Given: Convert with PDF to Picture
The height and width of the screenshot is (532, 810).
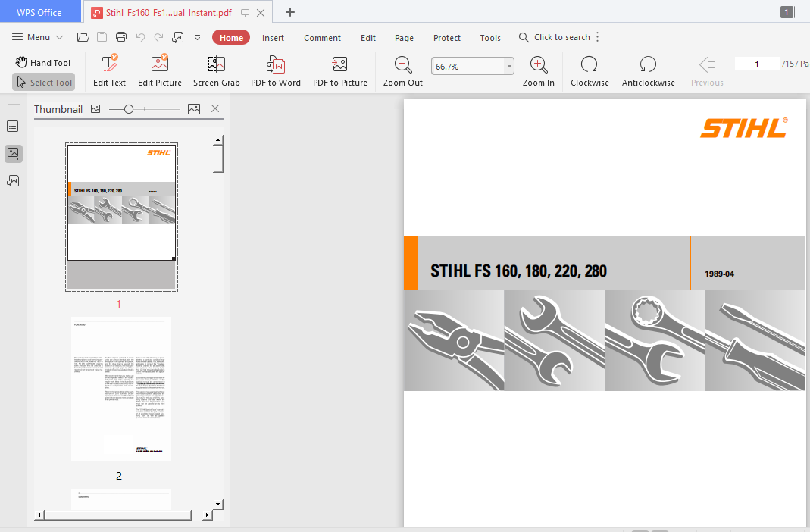Looking at the screenshot, I should (340, 70).
